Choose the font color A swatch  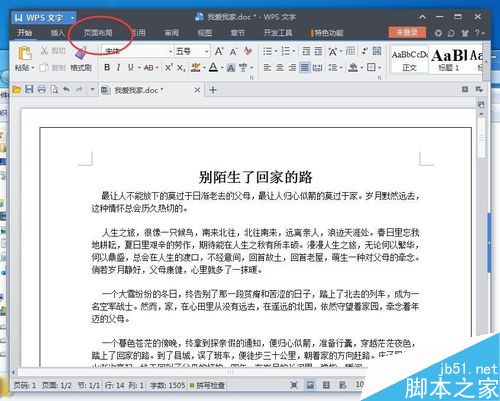(213, 68)
